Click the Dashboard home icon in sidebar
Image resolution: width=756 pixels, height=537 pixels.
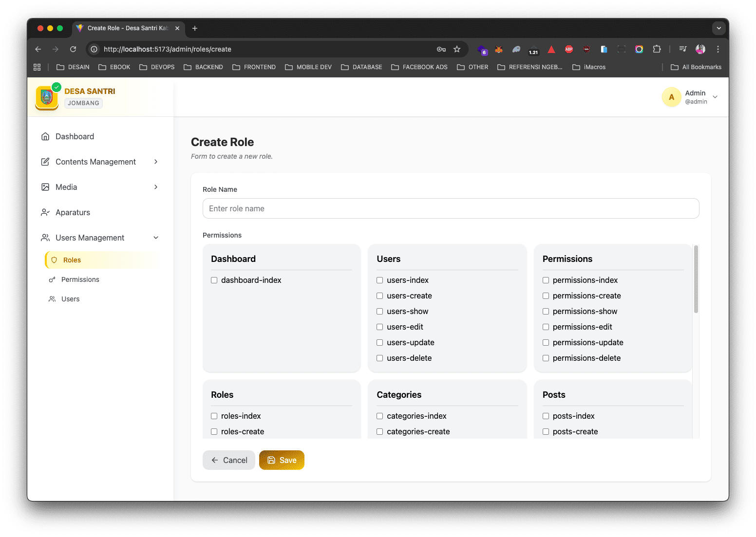[x=45, y=136]
